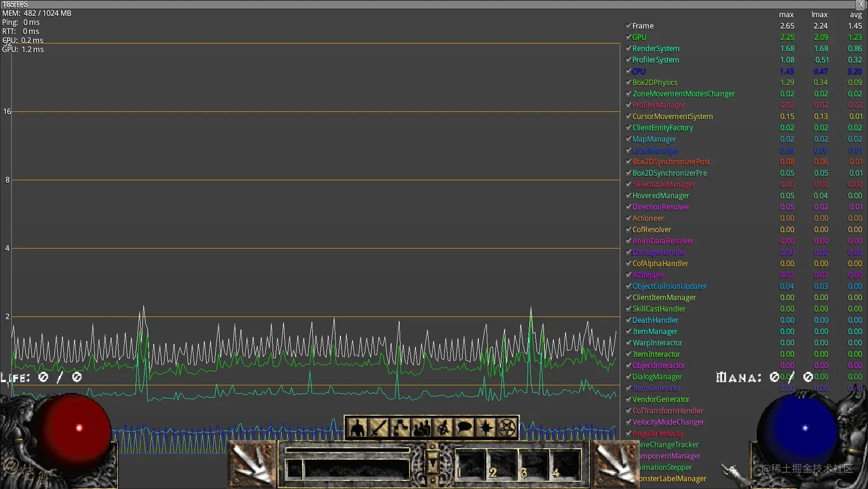868x489 pixels.
Task: Toggle the ObjectInteractor checkbox
Action: click(629, 365)
